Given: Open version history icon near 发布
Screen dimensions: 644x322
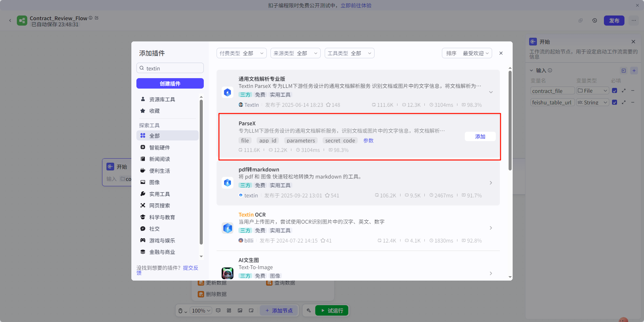Looking at the screenshot, I should point(594,20).
